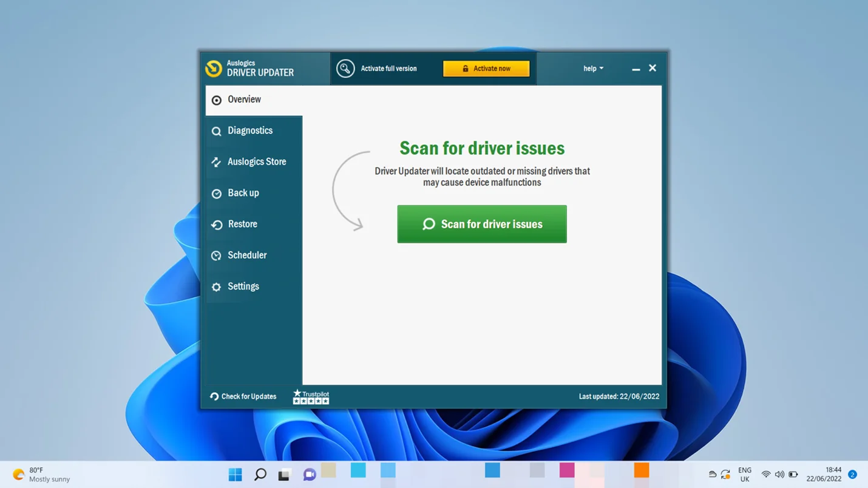Viewport: 868px width, 488px height.
Task: Click the OneDrive cloud tray icon
Action: (x=712, y=475)
